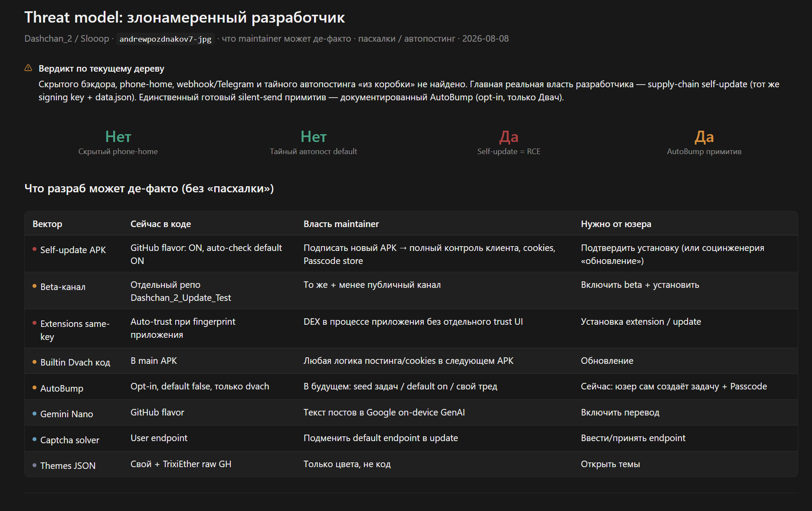Click the "Вердикт по текущему дереву" heading
812x511 pixels.
101,69
